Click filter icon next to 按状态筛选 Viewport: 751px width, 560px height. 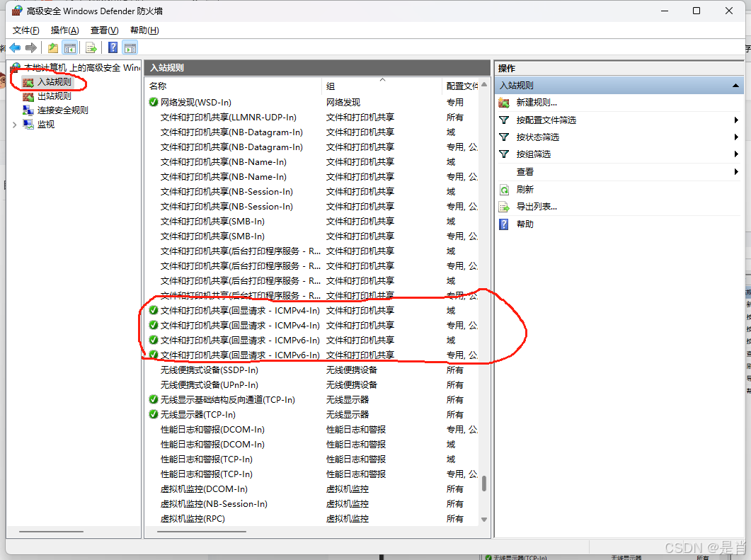coord(504,137)
